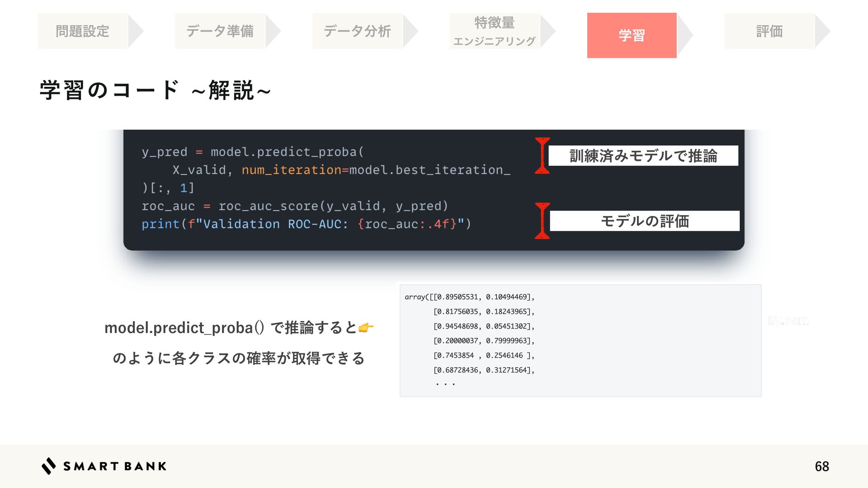Select the 問題設定 step tab
Image resolution: width=868 pixels, height=488 pixels.
83,31
